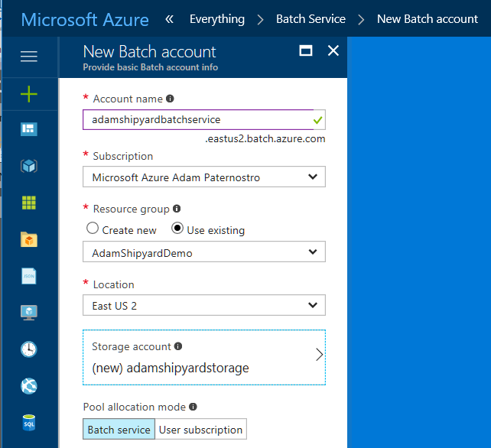Open the orange folder box icon

click(29, 239)
